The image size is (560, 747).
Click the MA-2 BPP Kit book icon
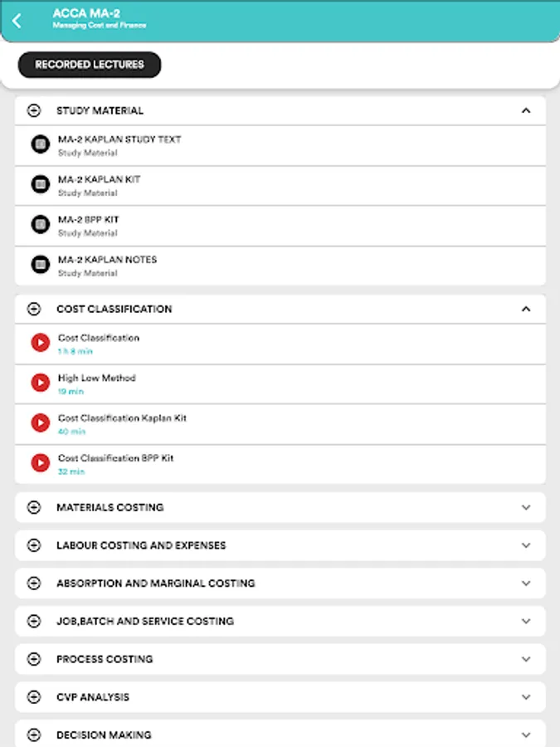40,224
